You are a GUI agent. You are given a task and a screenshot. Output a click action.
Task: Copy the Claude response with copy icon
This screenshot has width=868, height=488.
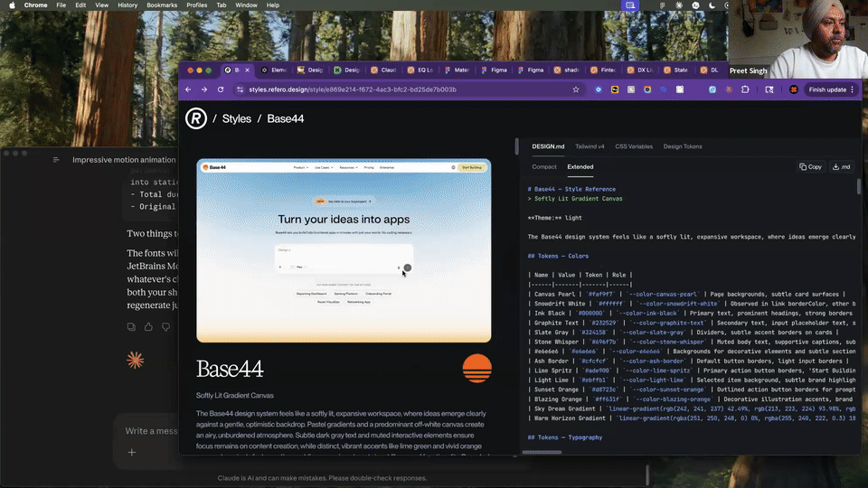(x=131, y=327)
